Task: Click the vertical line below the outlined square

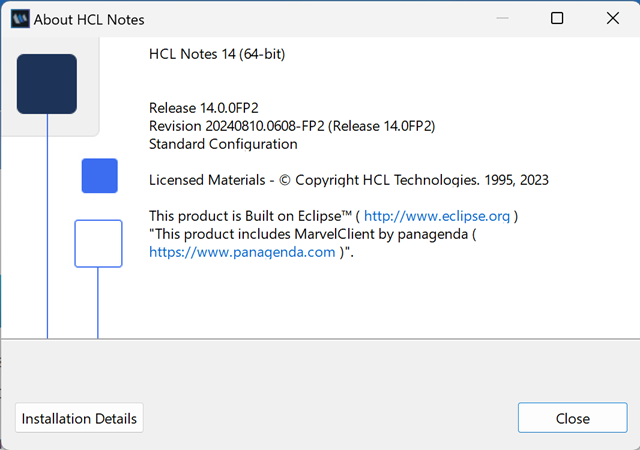Action: pos(98,303)
